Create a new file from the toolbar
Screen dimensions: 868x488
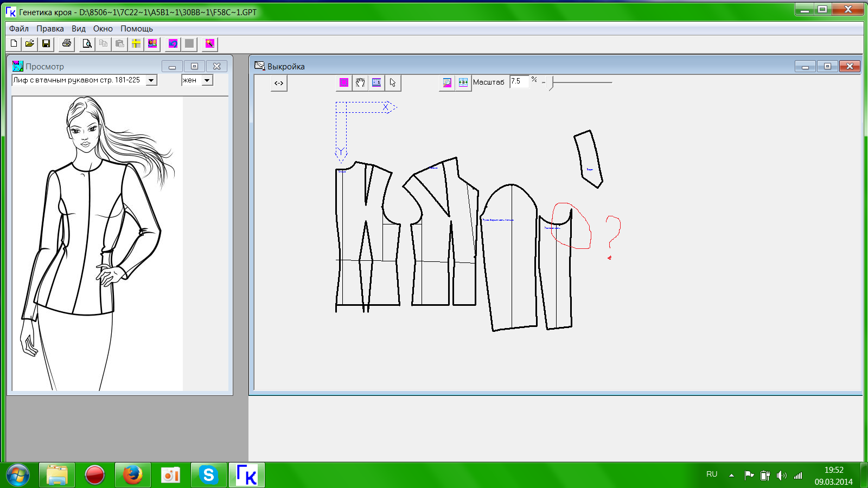(14, 43)
